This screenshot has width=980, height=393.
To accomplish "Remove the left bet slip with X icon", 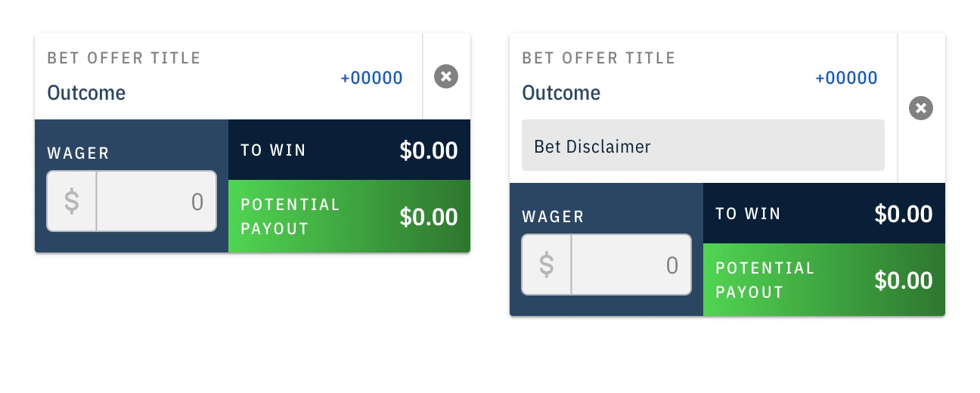I will (x=446, y=76).
